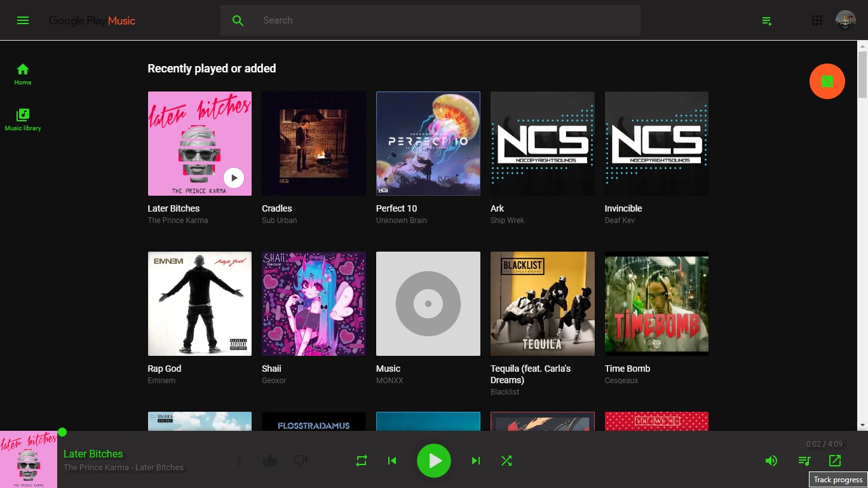This screenshot has width=868, height=488.
Task: Click the Perfect 10 title text
Action: (397, 208)
